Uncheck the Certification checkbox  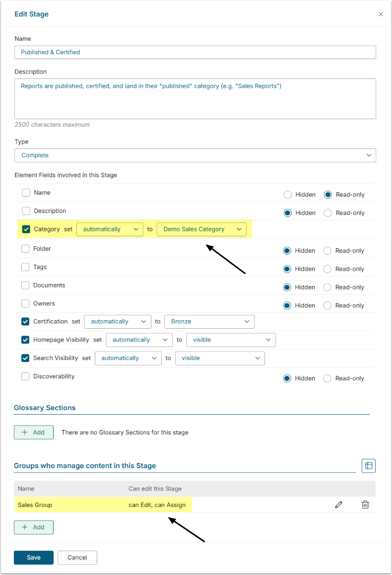[26, 321]
